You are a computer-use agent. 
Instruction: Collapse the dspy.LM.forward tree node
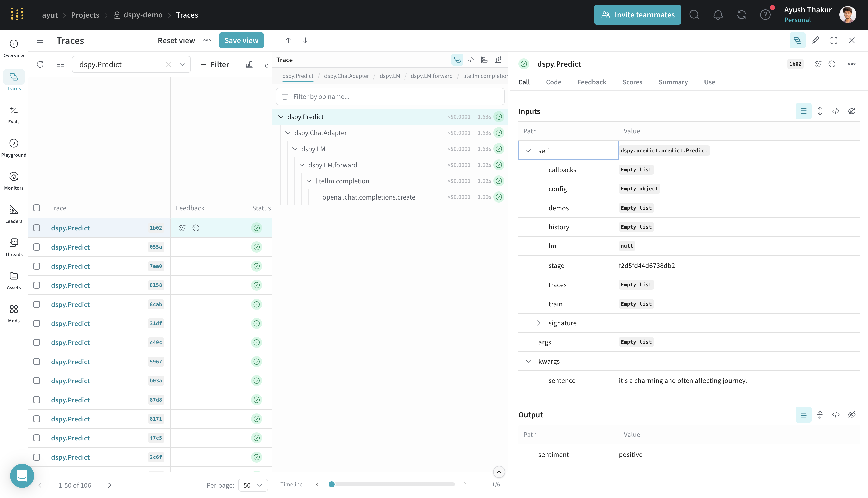302,165
